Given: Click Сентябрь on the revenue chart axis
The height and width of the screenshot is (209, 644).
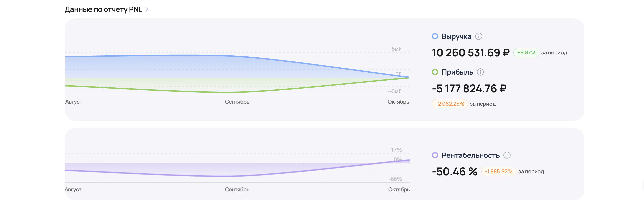Looking at the screenshot, I should [237, 102].
